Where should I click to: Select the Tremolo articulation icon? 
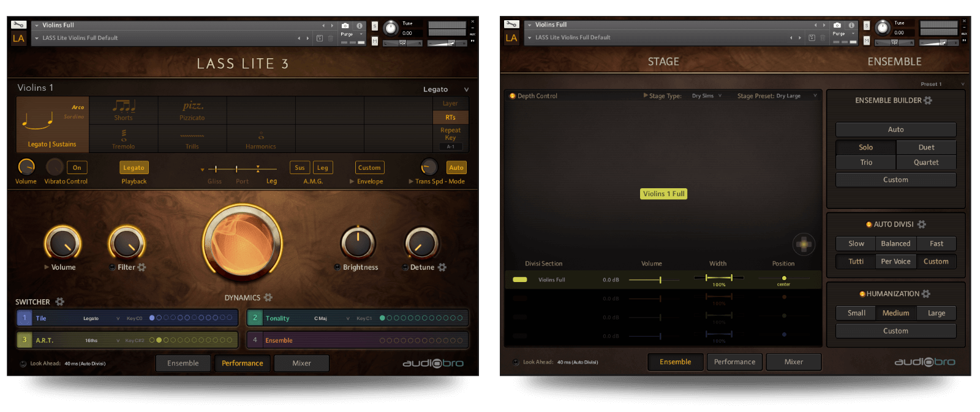coord(124,136)
